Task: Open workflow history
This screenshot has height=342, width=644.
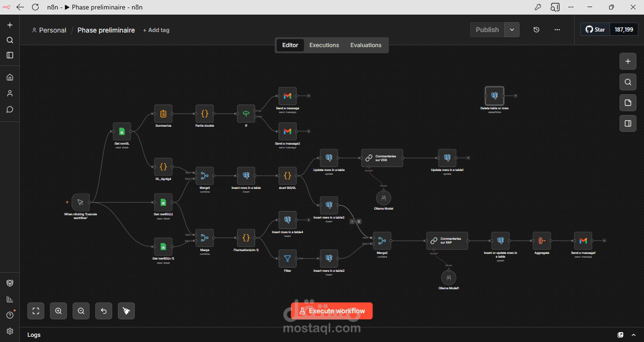Action: pyautogui.click(x=537, y=30)
